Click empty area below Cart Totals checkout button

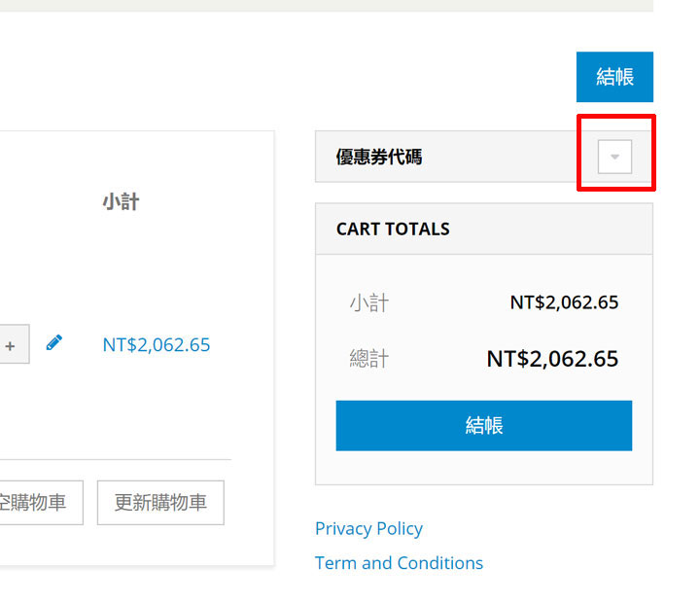pyautogui.click(x=483, y=468)
